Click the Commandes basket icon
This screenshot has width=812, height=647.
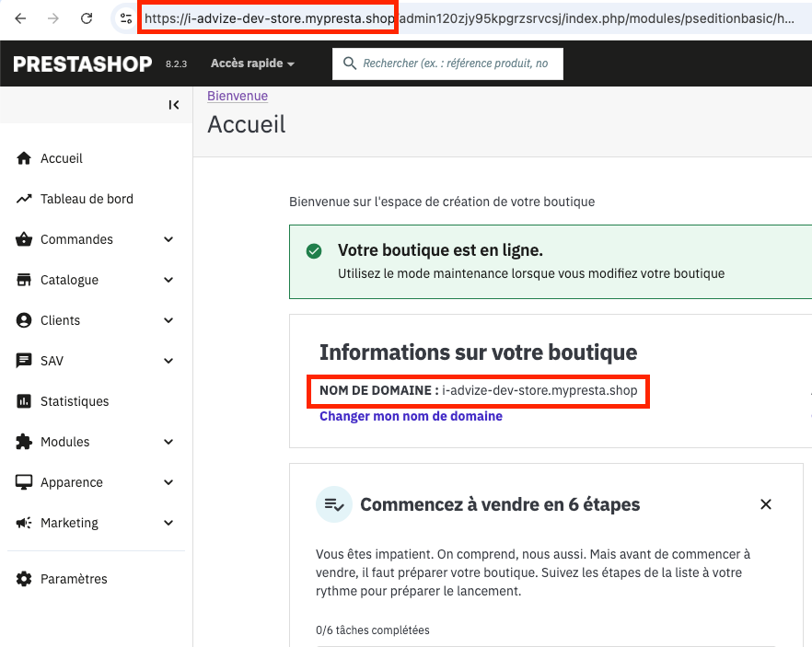click(x=24, y=239)
